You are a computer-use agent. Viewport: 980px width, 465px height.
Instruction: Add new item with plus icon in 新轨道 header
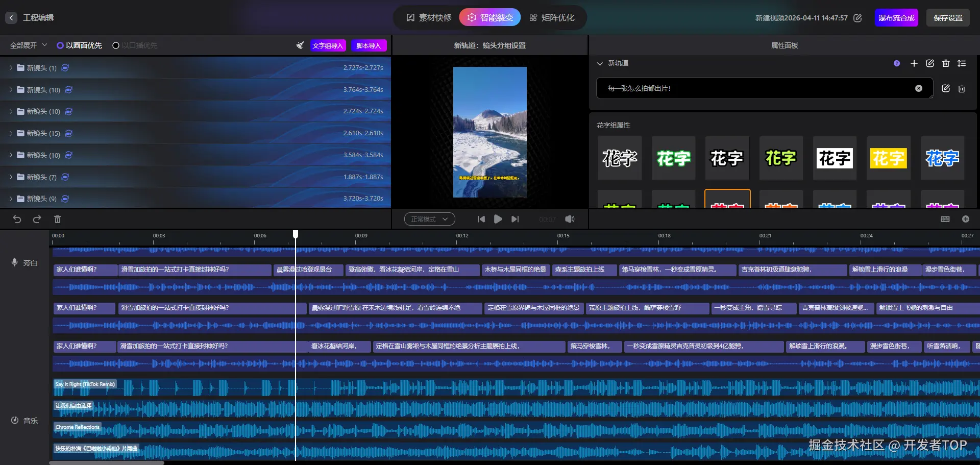click(x=914, y=63)
